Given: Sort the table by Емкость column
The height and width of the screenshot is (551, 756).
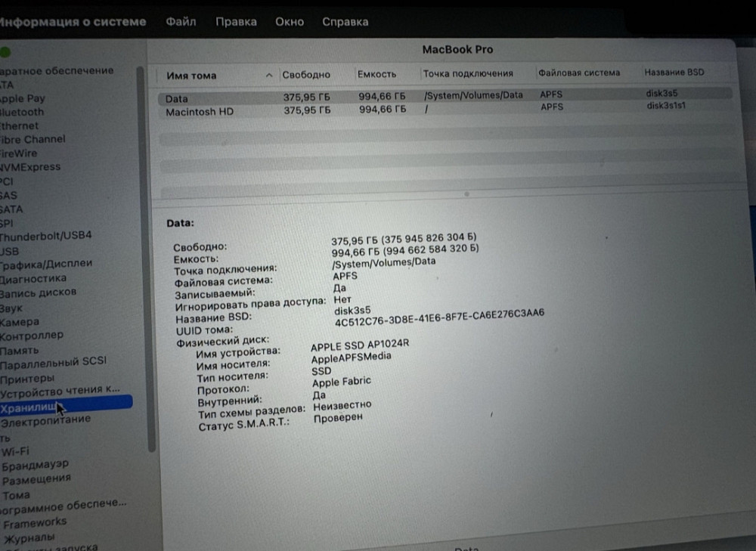Looking at the screenshot, I should pos(378,73).
